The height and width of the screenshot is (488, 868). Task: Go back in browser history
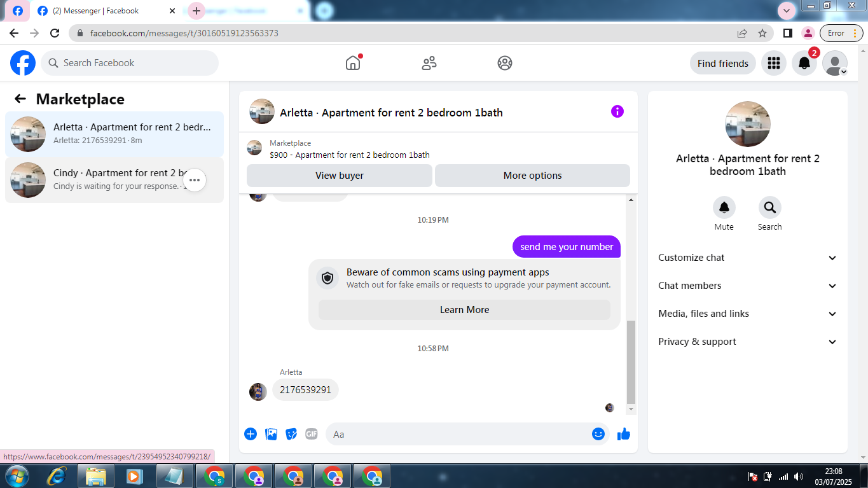pos(14,33)
